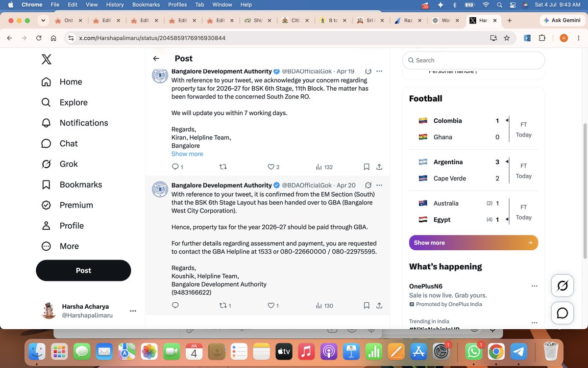588x368 pixels.
Task: Open the History menu in menu bar
Action: pyautogui.click(x=115, y=4)
